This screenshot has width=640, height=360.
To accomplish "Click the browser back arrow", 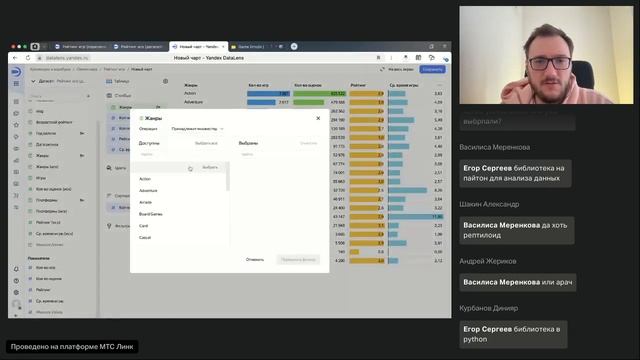I will (15, 58).
